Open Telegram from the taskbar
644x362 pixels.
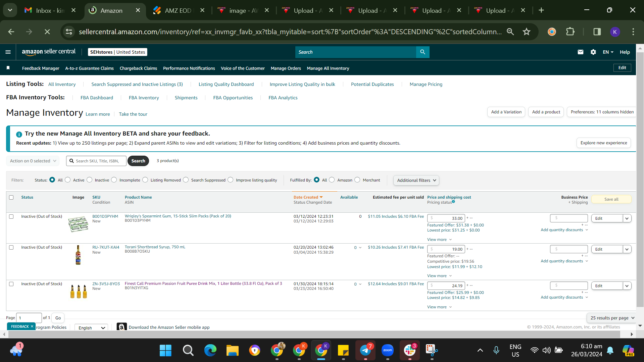click(x=365, y=351)
